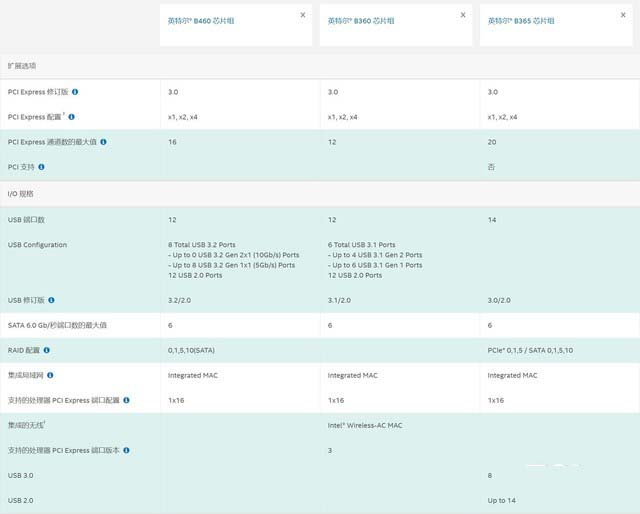
Task: Click 'Integrated MAC' under B365
Action: [x=512, y=375]
